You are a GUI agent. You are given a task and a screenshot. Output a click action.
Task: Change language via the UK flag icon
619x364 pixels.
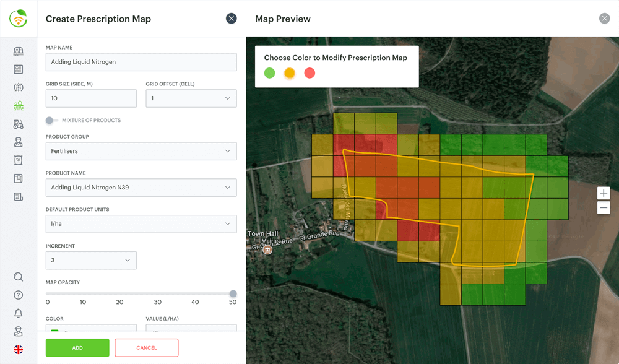(19, 350)
